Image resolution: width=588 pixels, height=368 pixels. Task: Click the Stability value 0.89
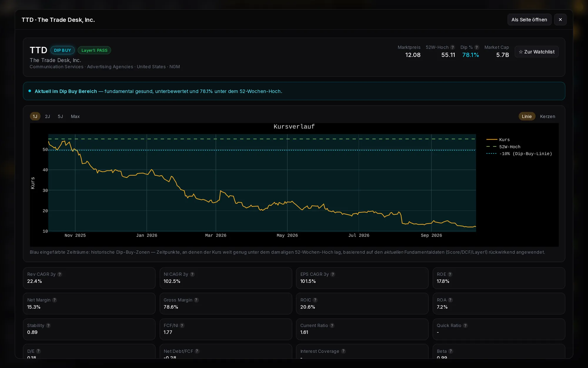point(32,332)
